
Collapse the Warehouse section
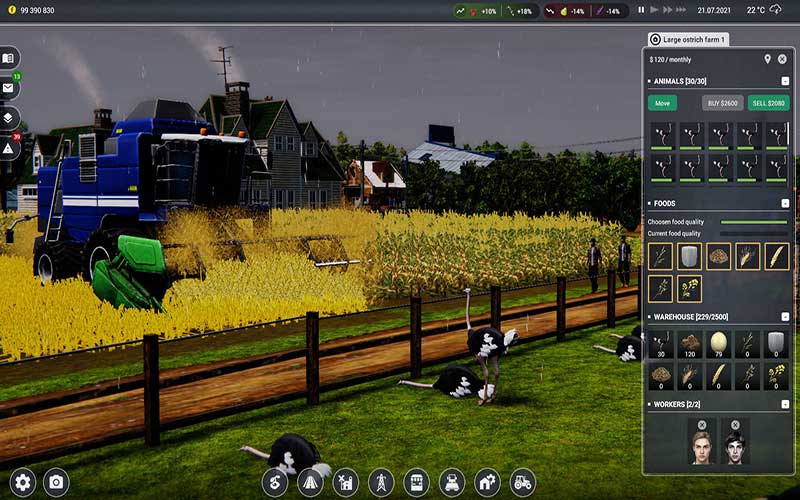pyautogui.click(x=785, y=316)
